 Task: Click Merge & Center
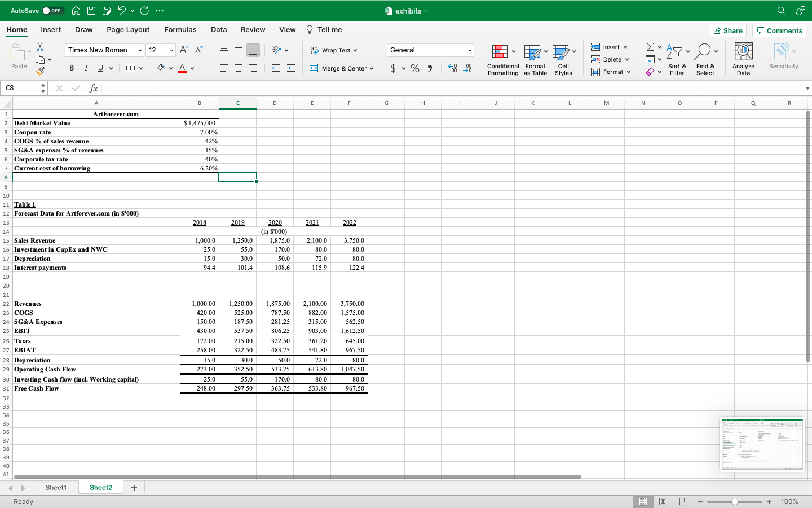coord(342,68)
